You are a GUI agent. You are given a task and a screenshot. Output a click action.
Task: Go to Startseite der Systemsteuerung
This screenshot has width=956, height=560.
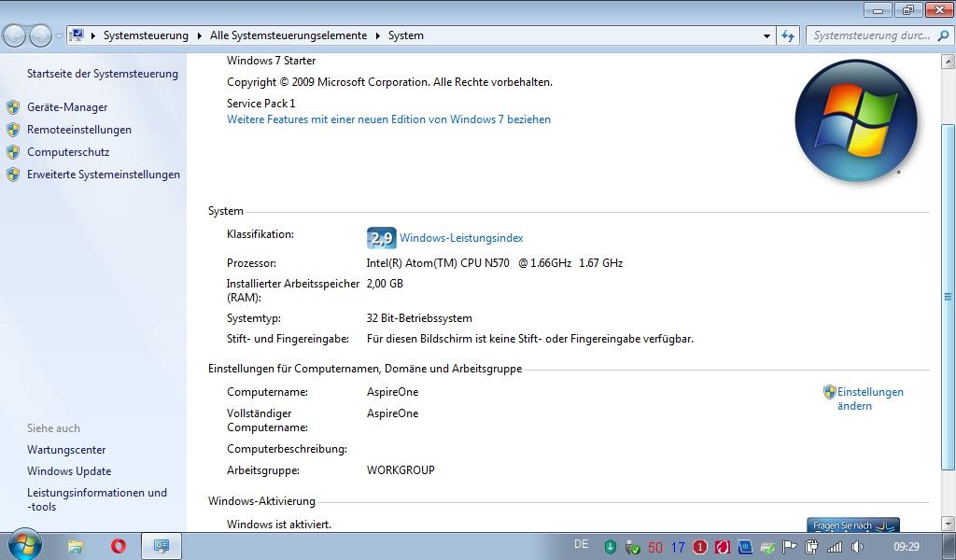pyautogui.click(x=103, y=74)
